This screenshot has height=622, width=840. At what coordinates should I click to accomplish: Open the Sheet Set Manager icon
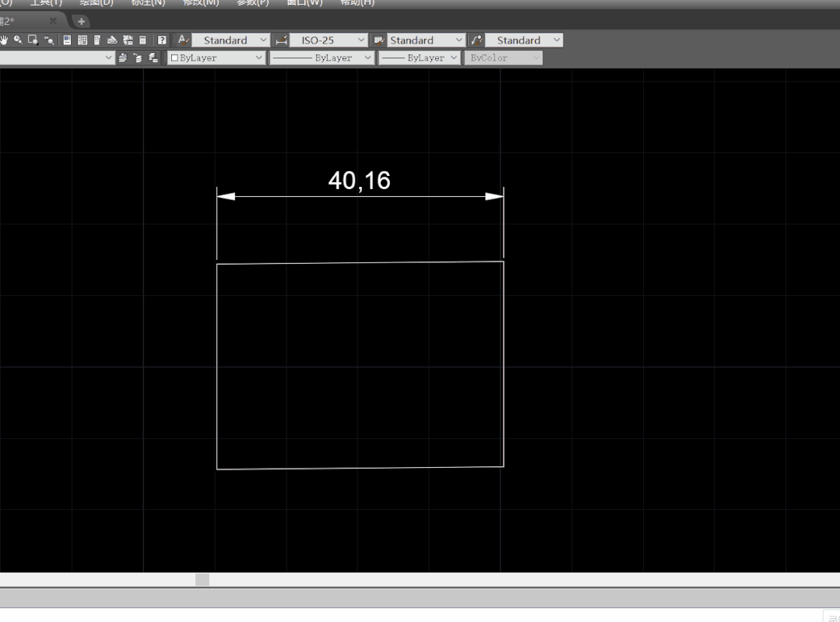coord(113,40)
